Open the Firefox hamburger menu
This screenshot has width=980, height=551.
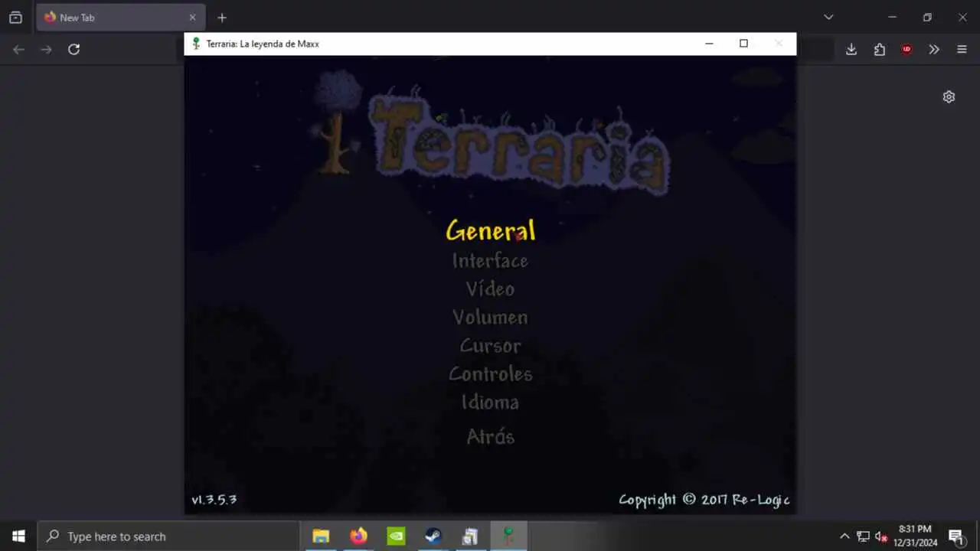click(962, 49)
